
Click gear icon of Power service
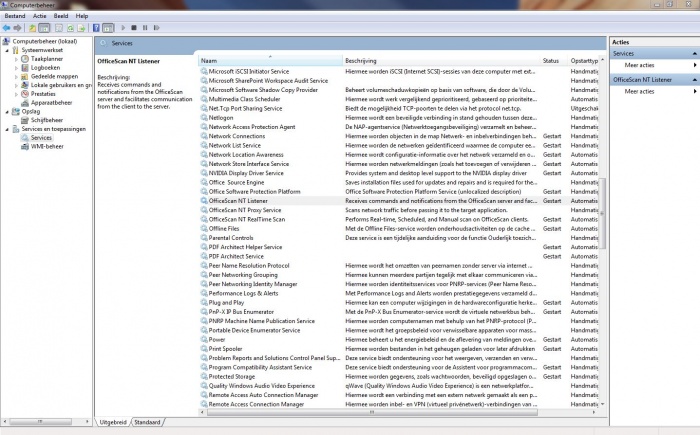(x=204, y=339)
